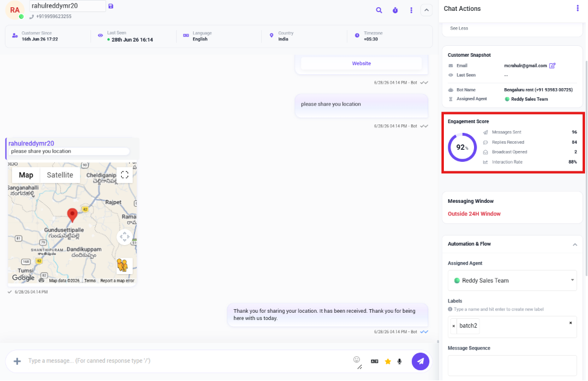Open the Assigned Agent Reddy Sales Team dropdown
Screen dimensions: 588x381
pyautogui.click(x=512, y=280)
